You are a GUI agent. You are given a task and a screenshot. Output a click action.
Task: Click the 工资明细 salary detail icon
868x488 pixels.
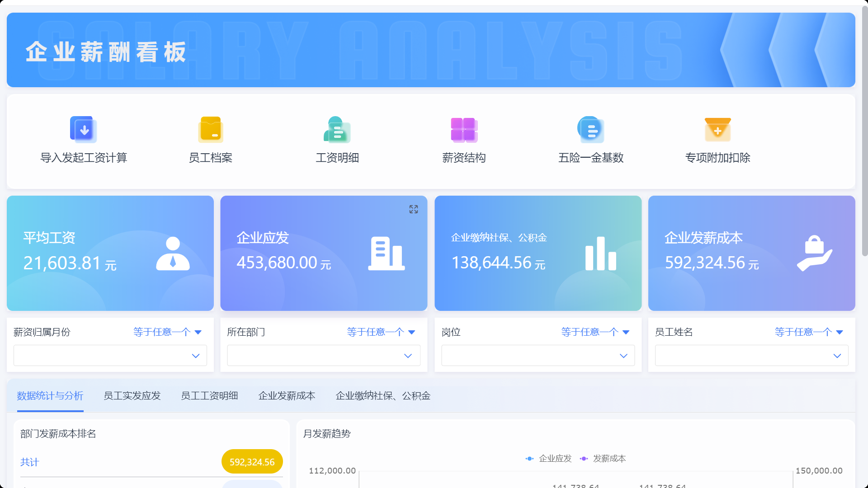coord(337,130)
